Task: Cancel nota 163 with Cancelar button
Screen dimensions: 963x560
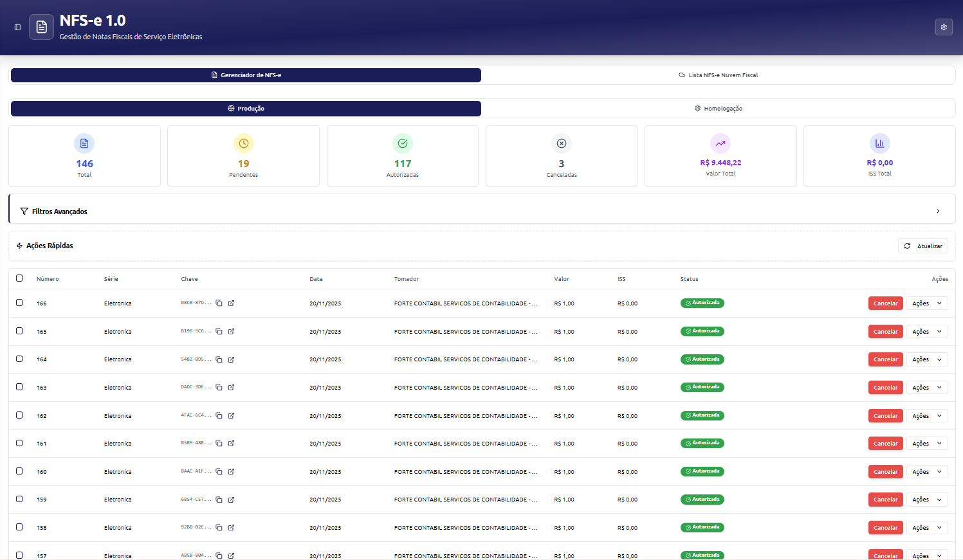Action: [x=886, y=388]
